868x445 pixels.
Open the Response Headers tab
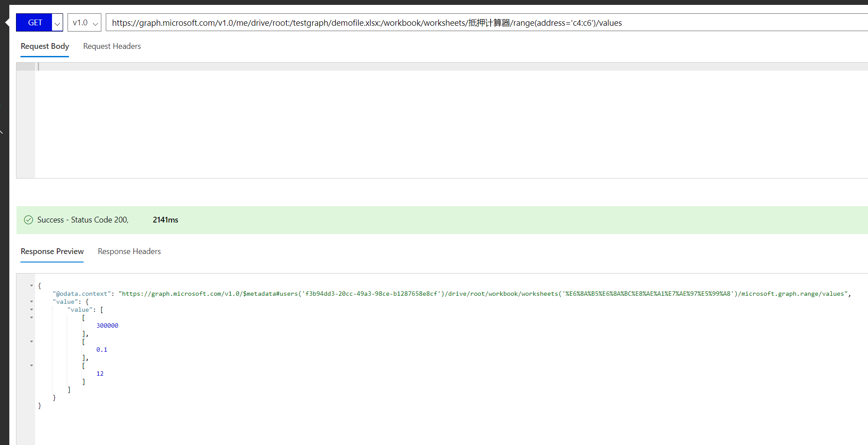pyautogui.click(x=129, y=251)
